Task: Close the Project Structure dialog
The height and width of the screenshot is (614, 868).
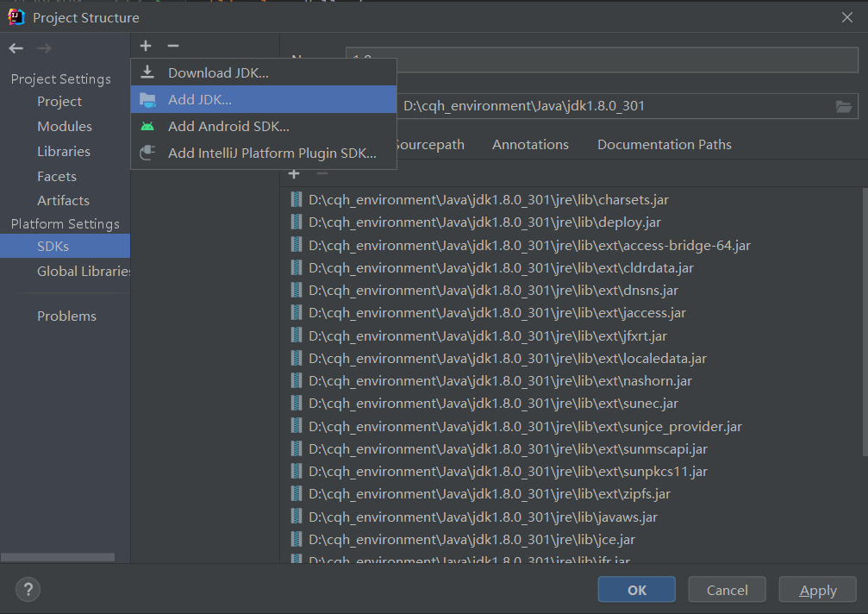Action: pos(847,17)
